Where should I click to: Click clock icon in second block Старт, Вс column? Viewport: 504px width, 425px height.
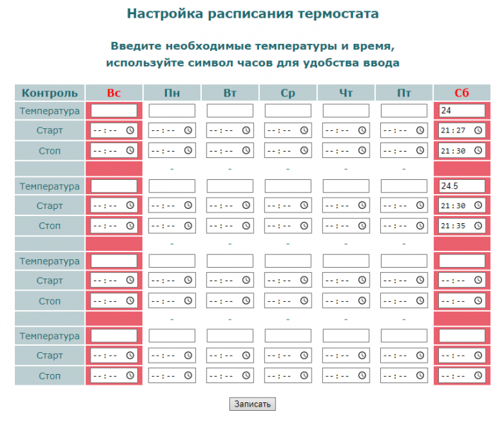130,205
